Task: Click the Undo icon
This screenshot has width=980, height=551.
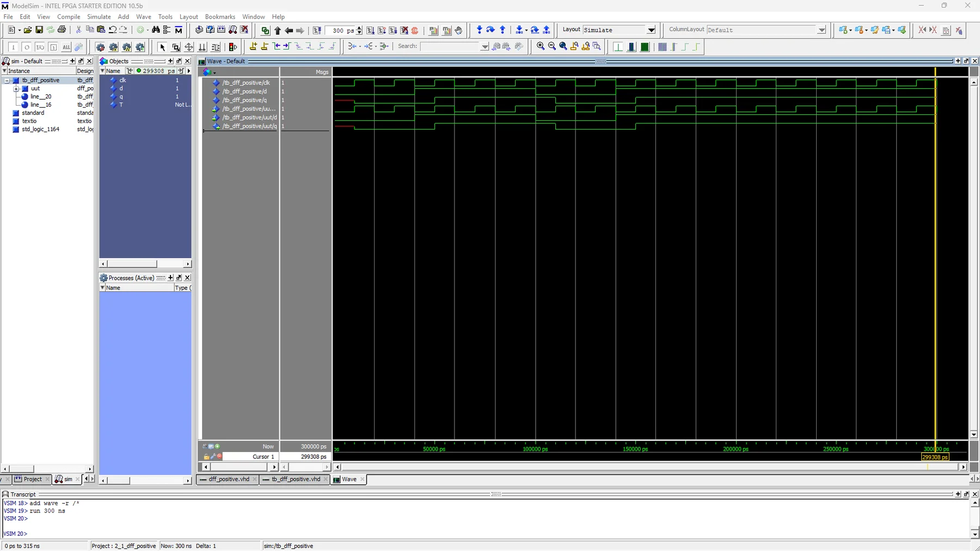Action: tap(113, 30)
